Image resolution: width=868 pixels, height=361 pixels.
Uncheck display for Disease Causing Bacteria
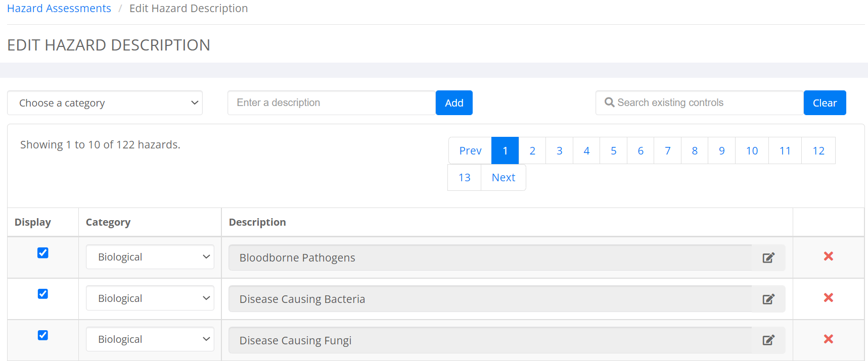[43, 294]
